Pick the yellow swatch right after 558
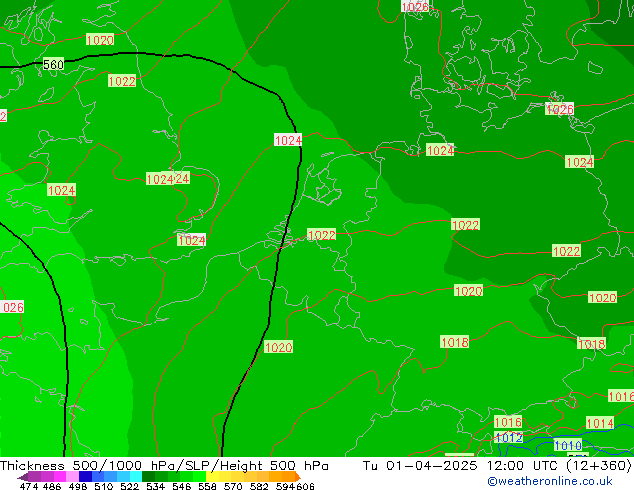Image resolution: width=634 pixels, height=490 pixels. pyautogui.click(x=212, y=477)
